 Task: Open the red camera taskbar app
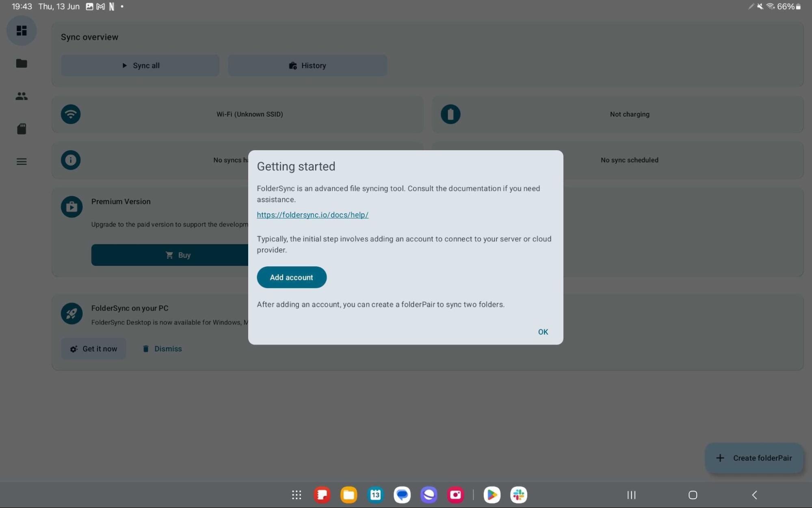456,495
